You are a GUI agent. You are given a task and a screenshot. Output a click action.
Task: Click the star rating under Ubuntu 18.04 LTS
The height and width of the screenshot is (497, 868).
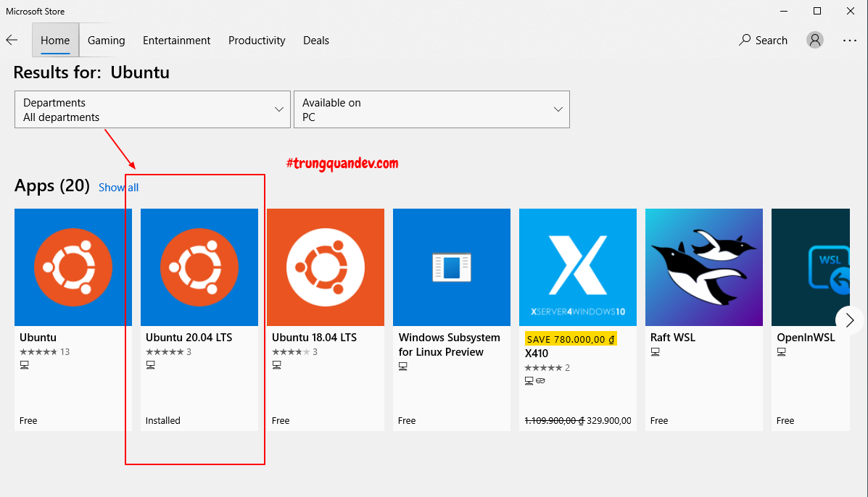pos(291,352)
